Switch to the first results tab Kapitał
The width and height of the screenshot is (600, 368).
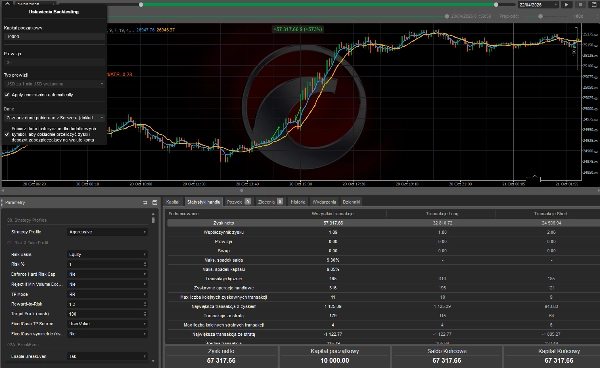[173, 202]
